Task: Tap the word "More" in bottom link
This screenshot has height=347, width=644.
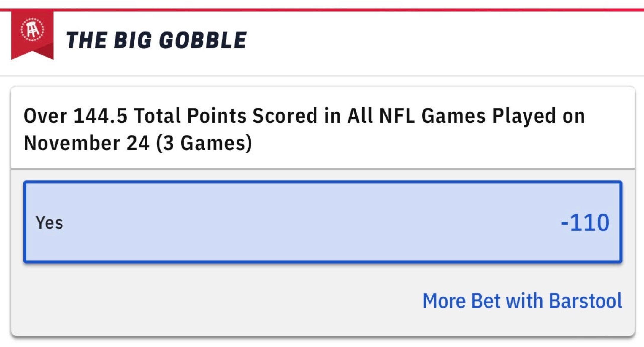Action: click(444, 301)
